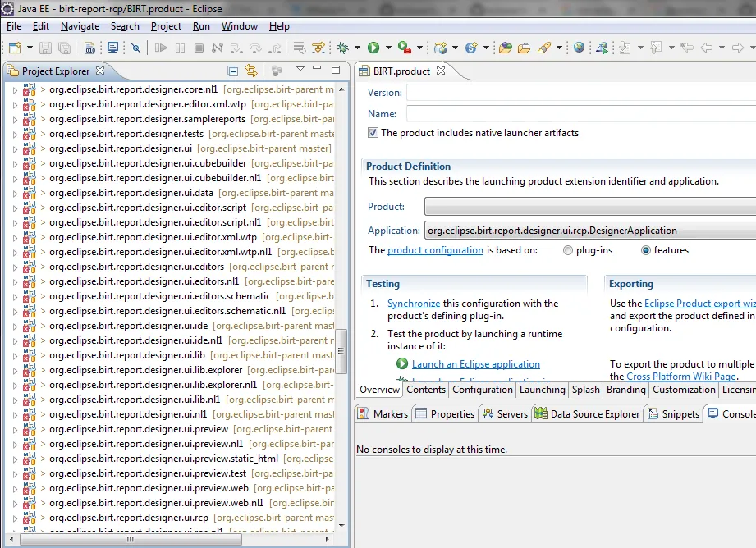
Task: Click the Version input field
Action: click(581, 92)
